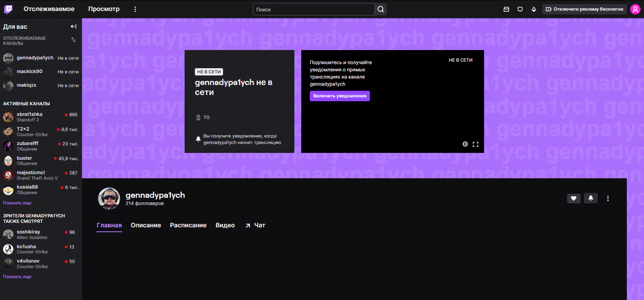Click the heart follow button

pos(574,198)
